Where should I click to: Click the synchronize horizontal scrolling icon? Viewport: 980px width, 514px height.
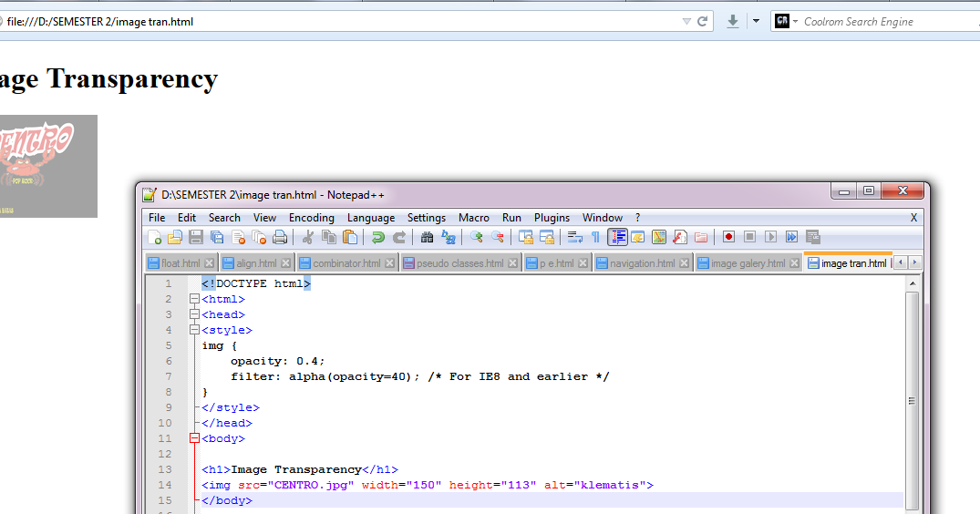547,237
